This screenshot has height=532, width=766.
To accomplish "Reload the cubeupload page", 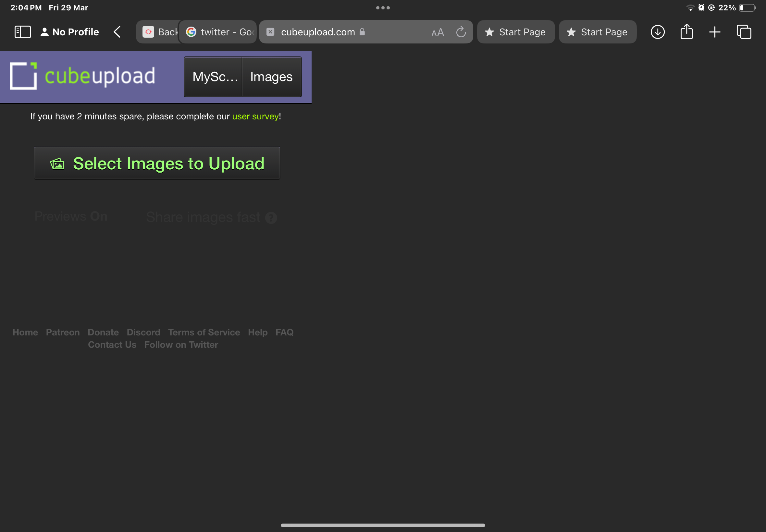I will (461, 32).
